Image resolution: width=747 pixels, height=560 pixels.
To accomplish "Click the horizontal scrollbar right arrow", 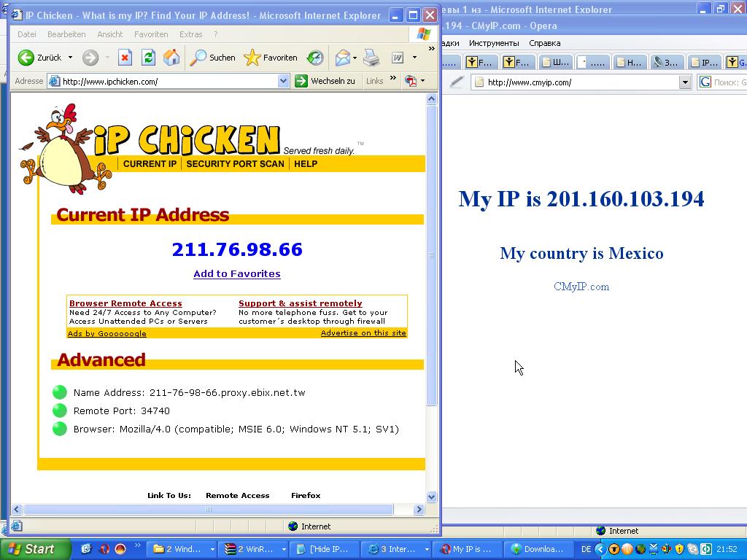I will pos(419,509).
